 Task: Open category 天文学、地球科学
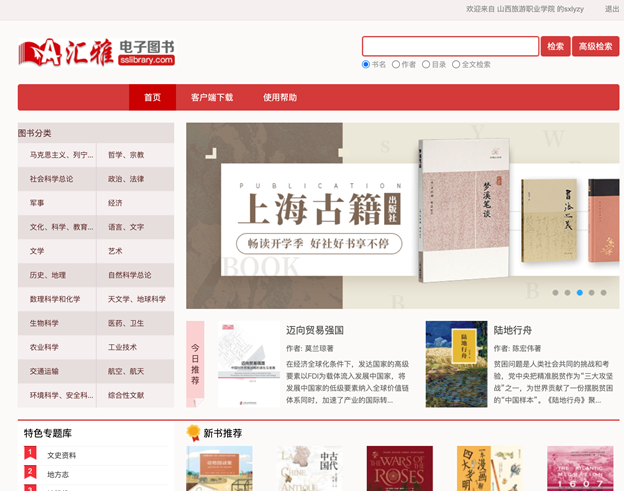pos(135,299)
